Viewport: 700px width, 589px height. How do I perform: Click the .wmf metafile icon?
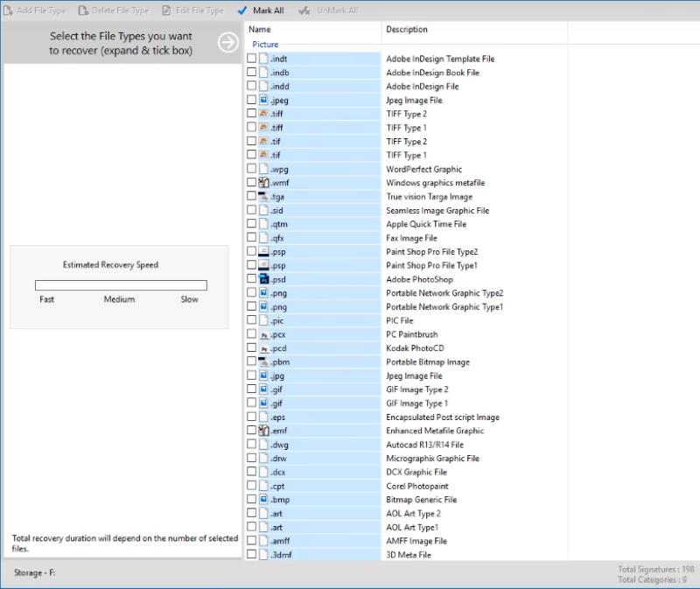pyautogui.click(x=263, y=182)
